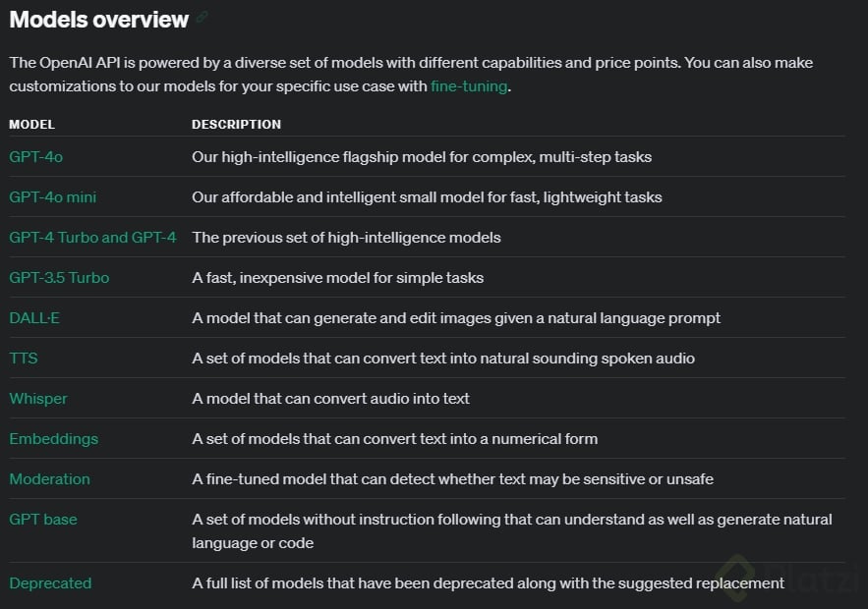Click the Deprecated models description text

(488, 583)
